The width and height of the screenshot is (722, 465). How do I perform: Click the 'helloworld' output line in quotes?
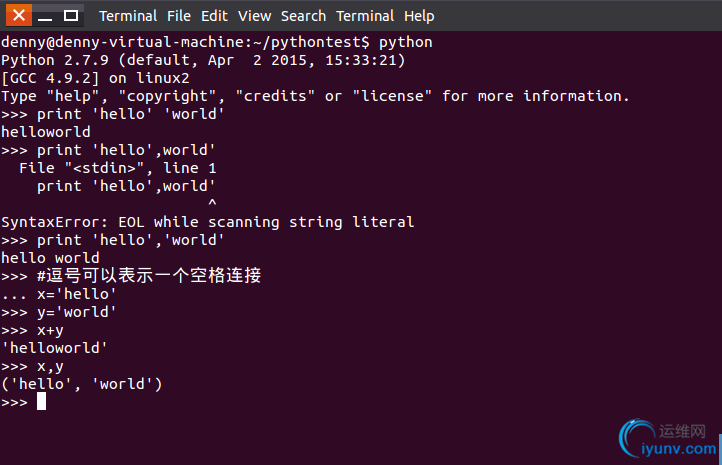[54, 348]
